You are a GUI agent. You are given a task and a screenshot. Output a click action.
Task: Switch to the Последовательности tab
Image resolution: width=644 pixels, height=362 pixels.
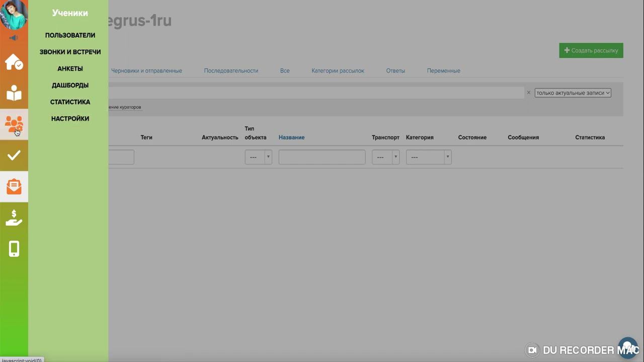(231, 71)
